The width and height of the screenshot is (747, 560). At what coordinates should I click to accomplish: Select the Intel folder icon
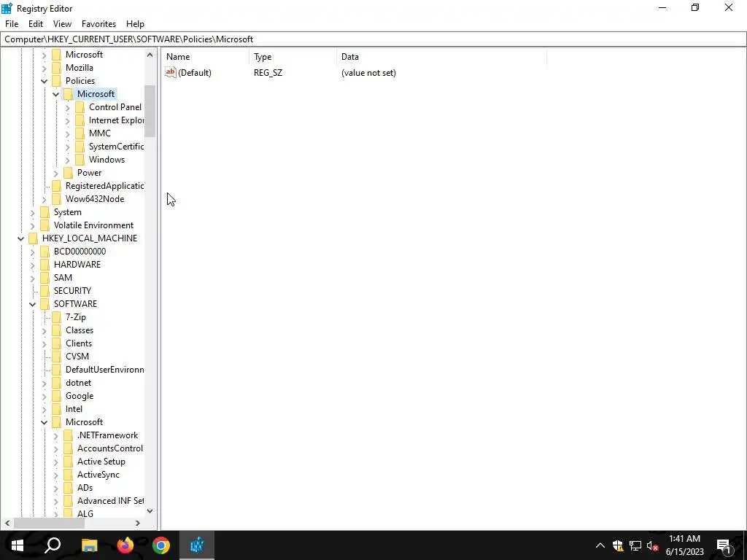[57, 409]
